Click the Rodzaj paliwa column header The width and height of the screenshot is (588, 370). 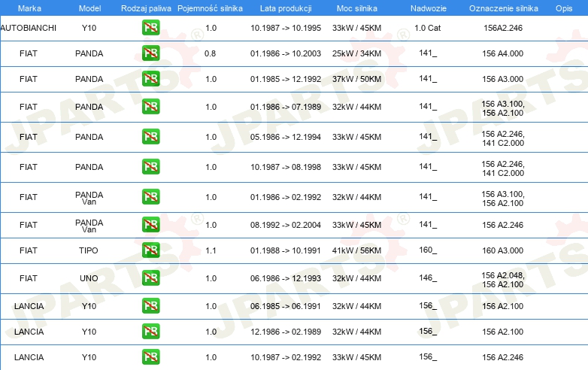146,8
